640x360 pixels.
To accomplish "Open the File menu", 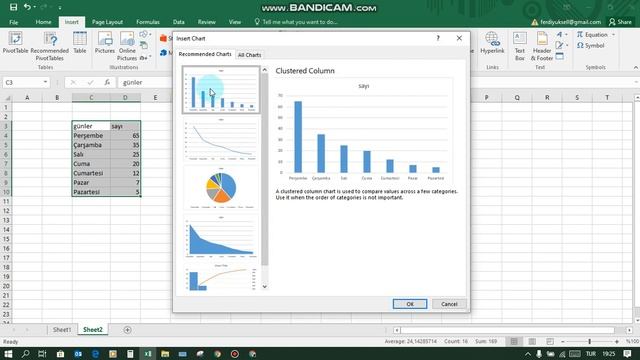I will (x=13, y=22).
